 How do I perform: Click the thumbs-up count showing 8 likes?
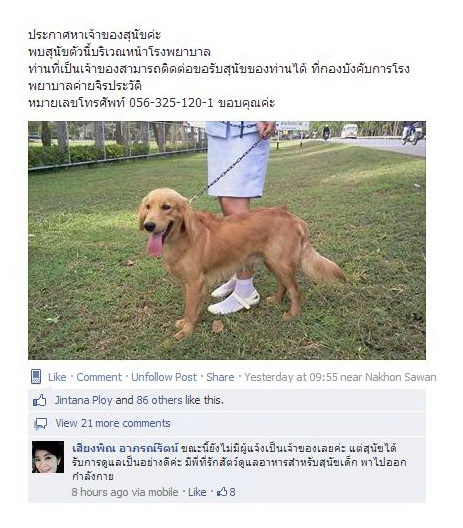[226, 492]
